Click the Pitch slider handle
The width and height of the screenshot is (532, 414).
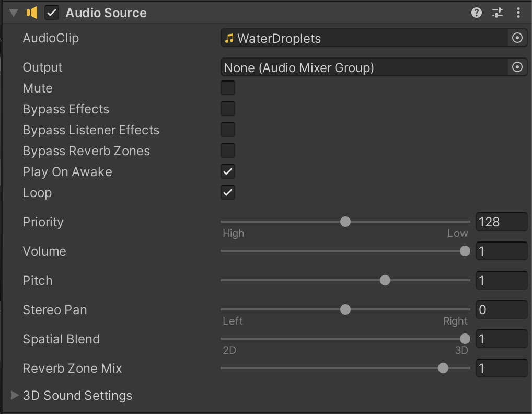[385, 281]
